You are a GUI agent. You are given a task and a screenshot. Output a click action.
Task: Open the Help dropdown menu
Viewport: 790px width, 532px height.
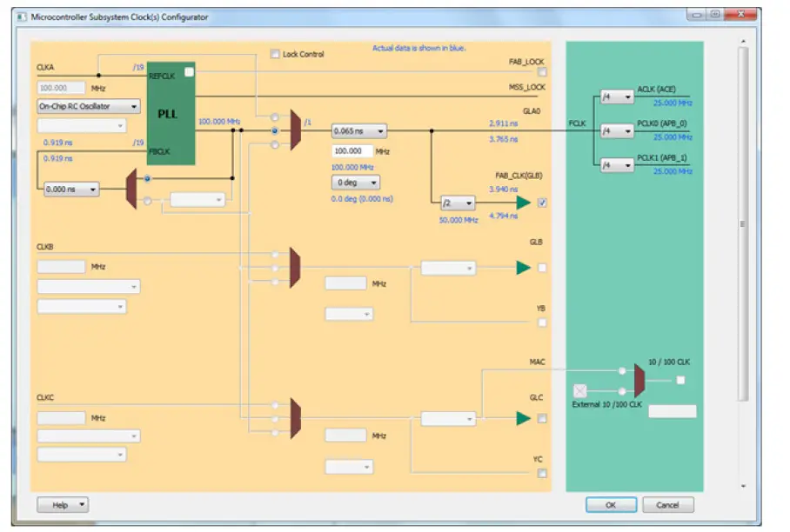tap(61, 505)
